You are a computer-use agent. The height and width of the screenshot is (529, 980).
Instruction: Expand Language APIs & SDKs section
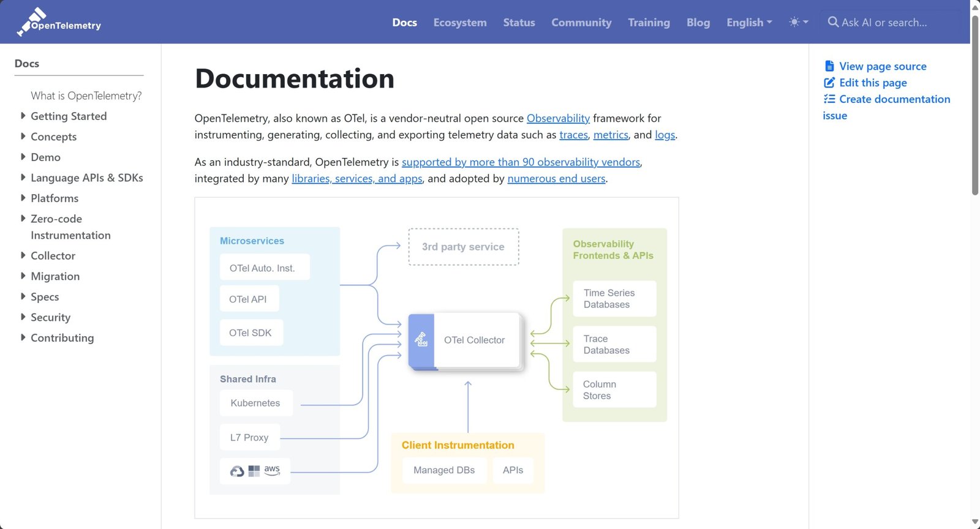[x=23, y=178]
